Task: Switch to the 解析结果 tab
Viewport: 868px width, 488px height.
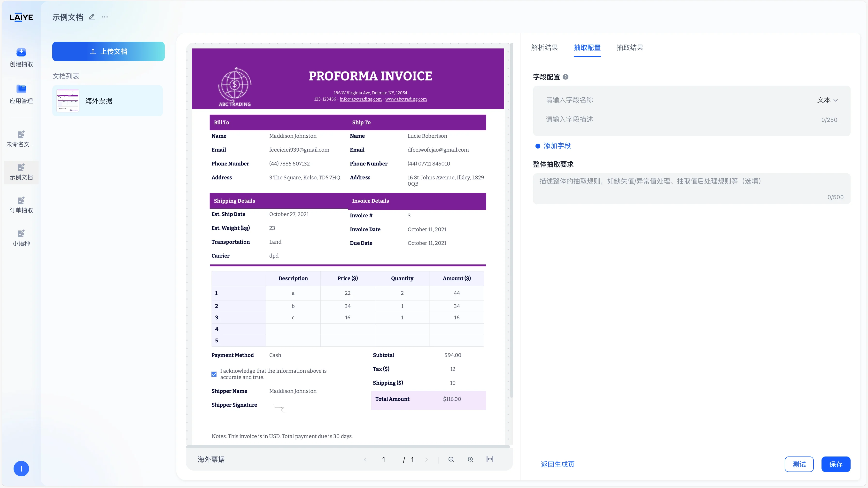Action: coord(544,47)
